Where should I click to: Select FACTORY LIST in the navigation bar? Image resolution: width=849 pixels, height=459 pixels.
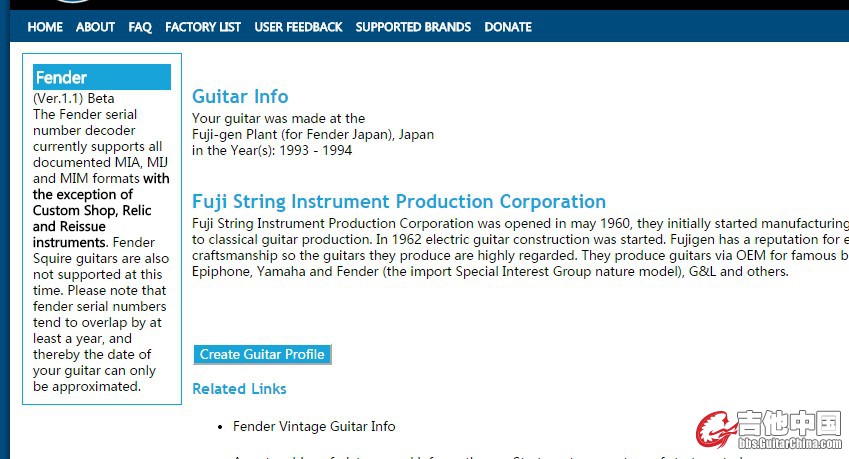pos(203,27)
